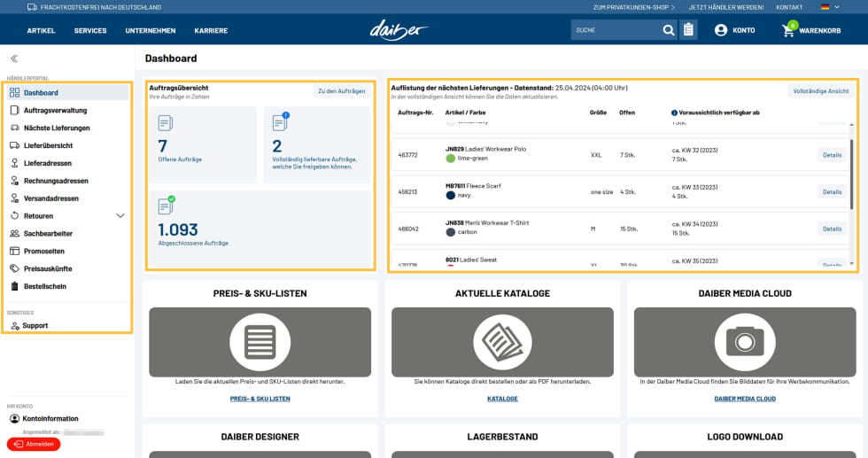The image size is (868, 458).
Task: Click the Promoseiten layout icon
Action: (15, 251)
